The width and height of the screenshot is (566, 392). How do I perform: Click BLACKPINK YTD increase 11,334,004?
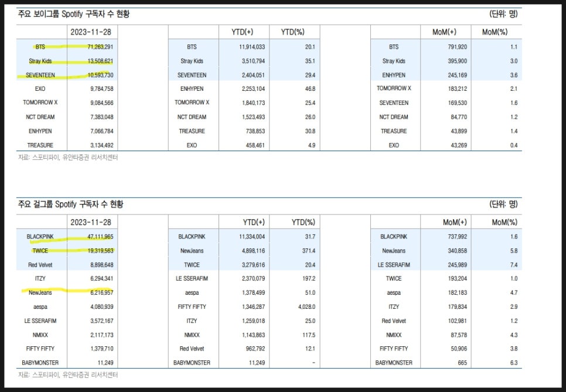(x=251, y=237)
